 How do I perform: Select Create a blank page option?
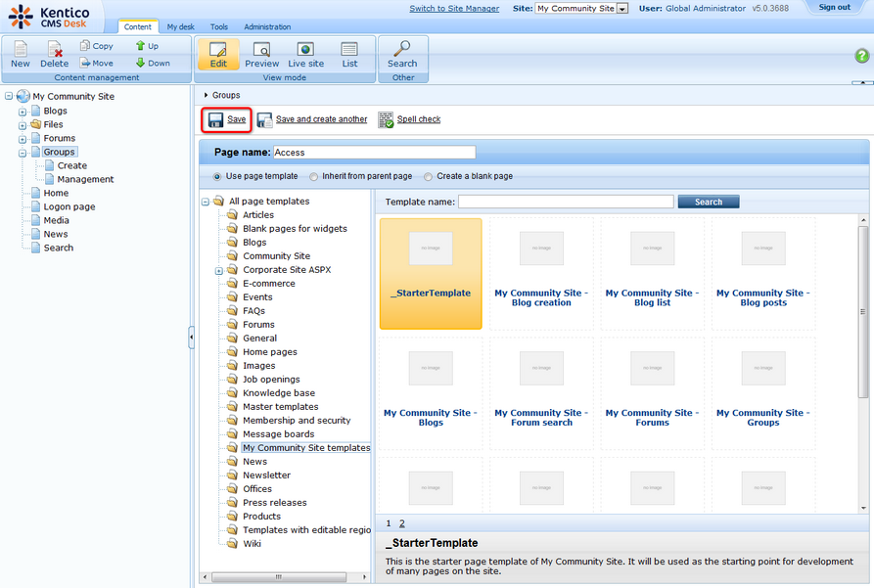click(428, 177)
